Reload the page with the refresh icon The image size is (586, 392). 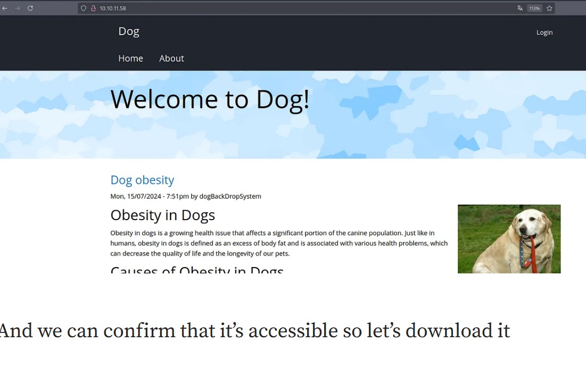(x=30, y=8)
